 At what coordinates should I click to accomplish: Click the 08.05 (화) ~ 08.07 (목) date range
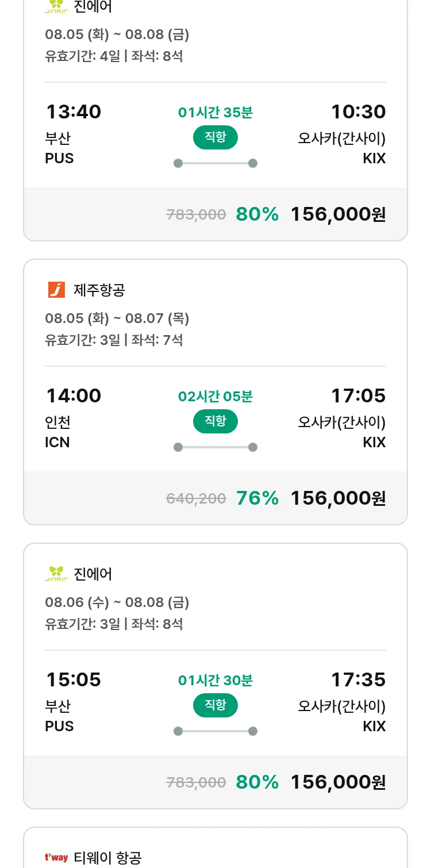tap(117, 318)
